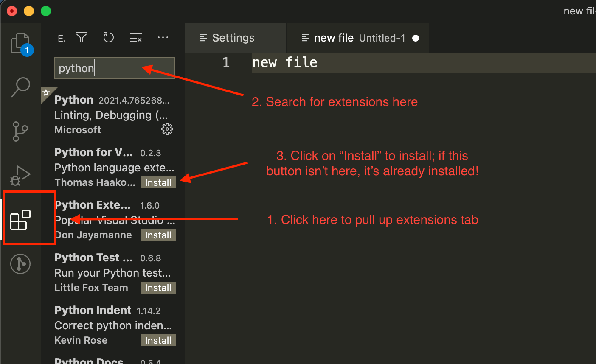Click the green fullscreen window button

(x=46, y=11)
